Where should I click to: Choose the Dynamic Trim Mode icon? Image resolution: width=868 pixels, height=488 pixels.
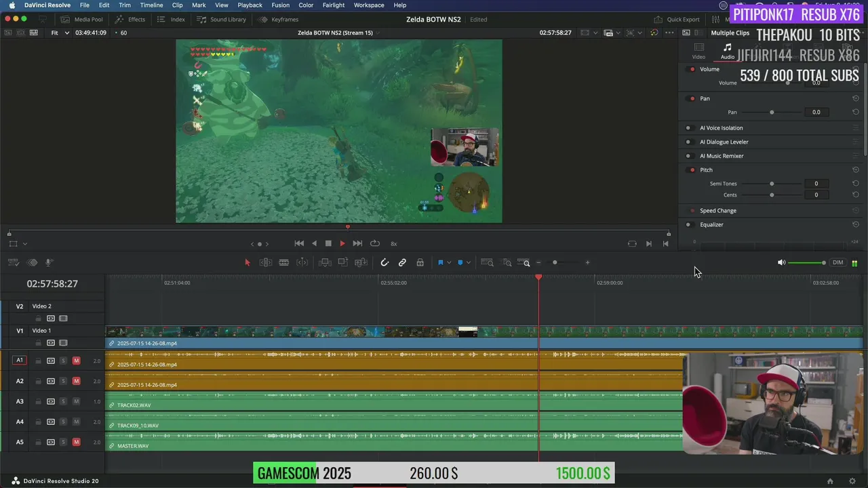point(302,262)
